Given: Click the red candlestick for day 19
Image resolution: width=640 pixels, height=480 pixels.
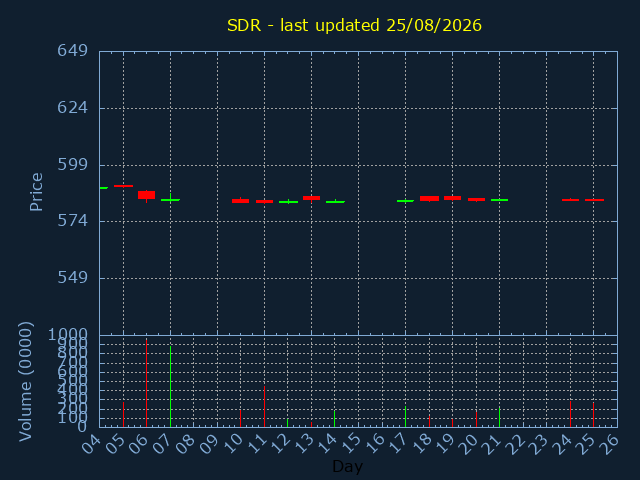Looking at the screenshot, I should [452, 198].
